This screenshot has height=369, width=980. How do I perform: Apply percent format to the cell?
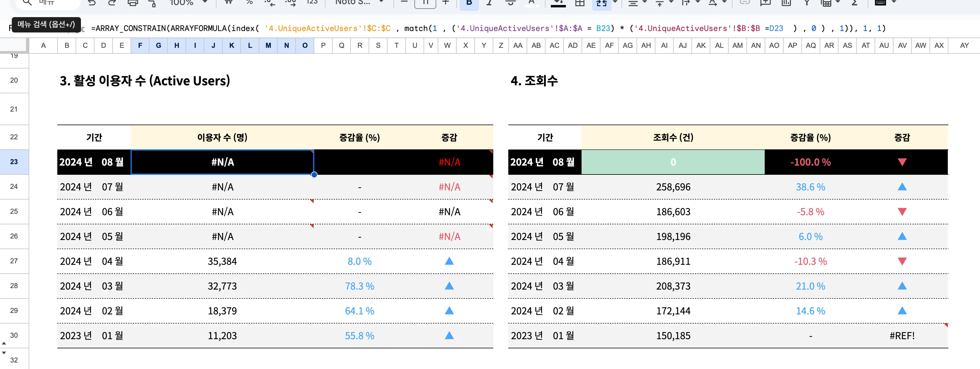tap(249, 2)
